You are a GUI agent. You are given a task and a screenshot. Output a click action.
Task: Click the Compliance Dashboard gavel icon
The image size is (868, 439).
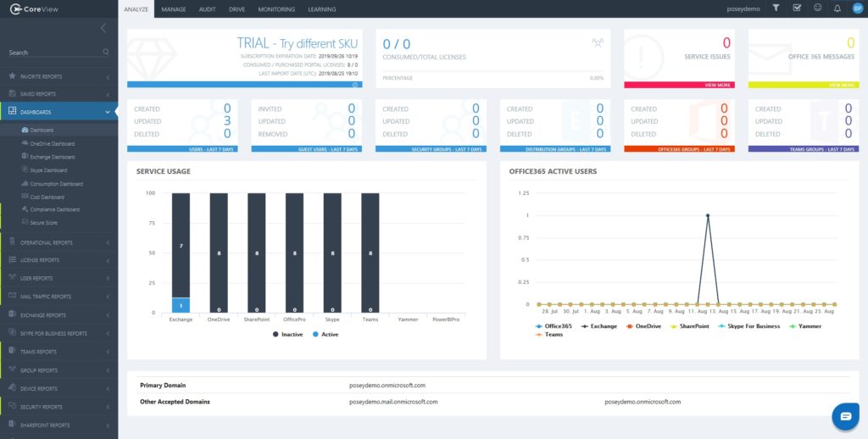click(25, 209)
